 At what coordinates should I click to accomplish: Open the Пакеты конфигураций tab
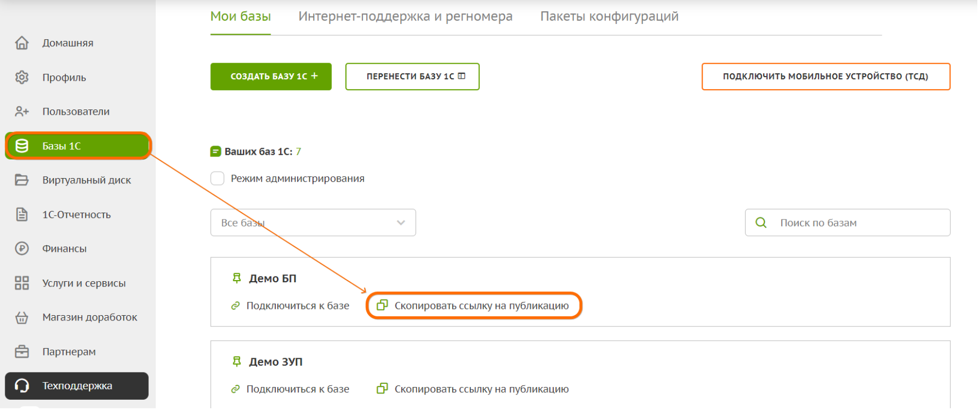pyautogui.click(x=609, y=16)
